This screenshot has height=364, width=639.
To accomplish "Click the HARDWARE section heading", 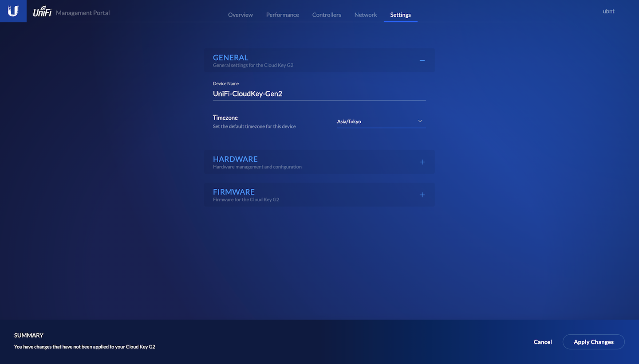I will (x=235, y=159).
